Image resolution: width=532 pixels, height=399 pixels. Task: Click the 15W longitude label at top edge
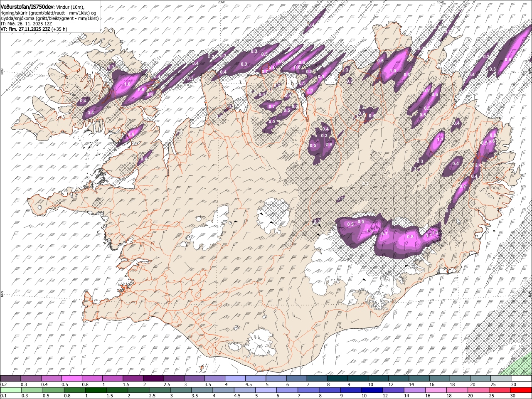(x=440, y=2)
